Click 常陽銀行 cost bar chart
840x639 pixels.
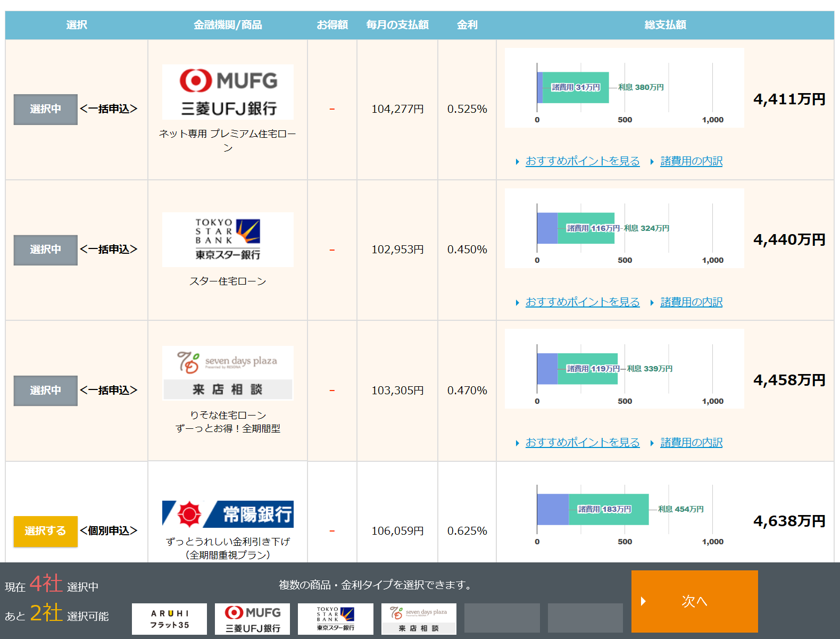click(x=625, y=510)
